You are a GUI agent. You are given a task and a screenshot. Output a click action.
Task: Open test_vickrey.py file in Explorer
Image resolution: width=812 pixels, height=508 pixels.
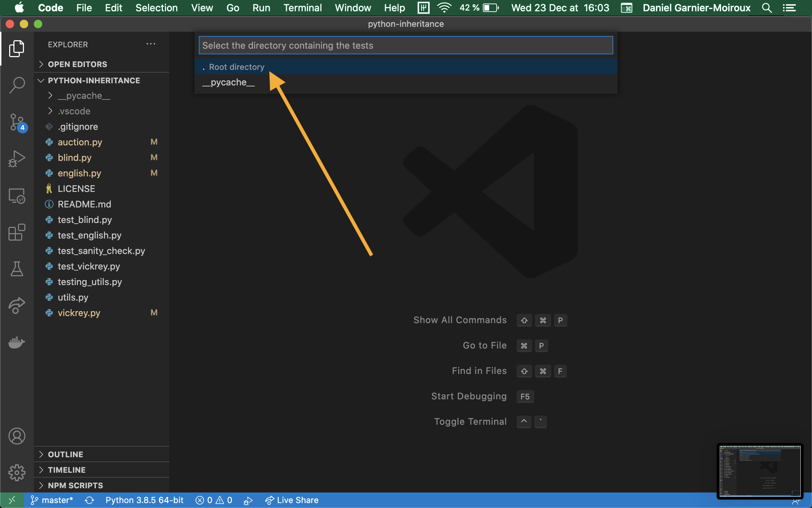(x=89, y=266)
